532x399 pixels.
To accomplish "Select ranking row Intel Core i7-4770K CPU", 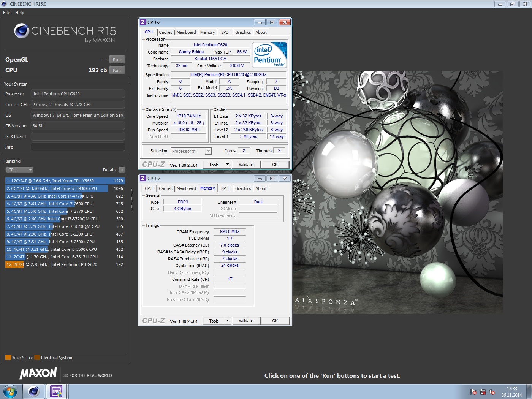I will (x=65, y=196).
